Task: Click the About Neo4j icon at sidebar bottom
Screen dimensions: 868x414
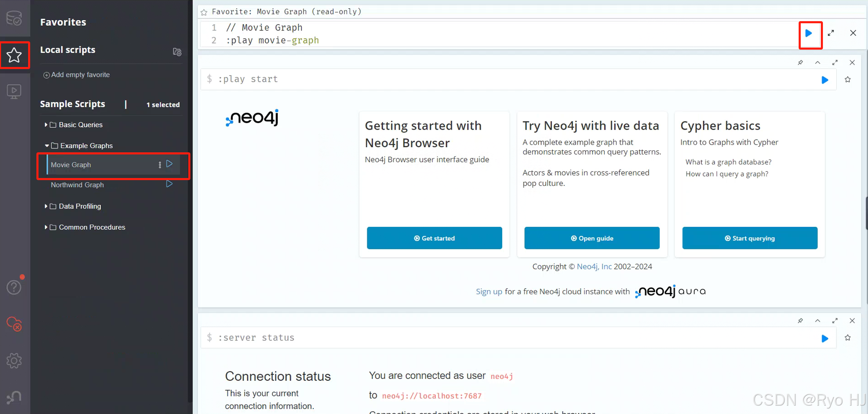Action: (x=14, y=397)
